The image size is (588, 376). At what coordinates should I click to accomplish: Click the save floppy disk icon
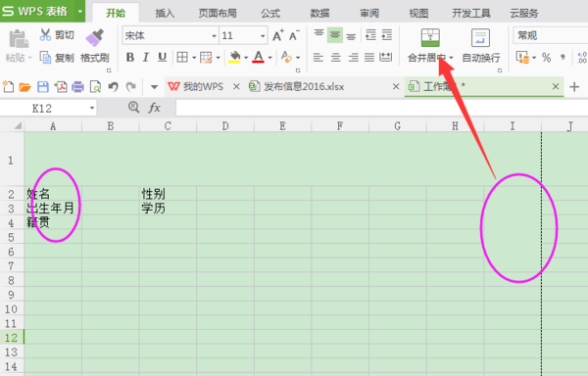click(x=43, y=87)
